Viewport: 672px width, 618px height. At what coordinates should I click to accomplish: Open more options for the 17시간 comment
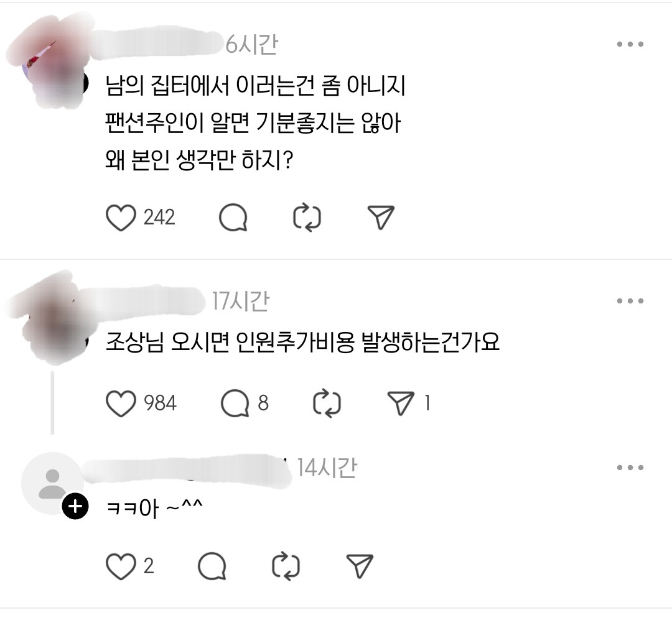630,301
